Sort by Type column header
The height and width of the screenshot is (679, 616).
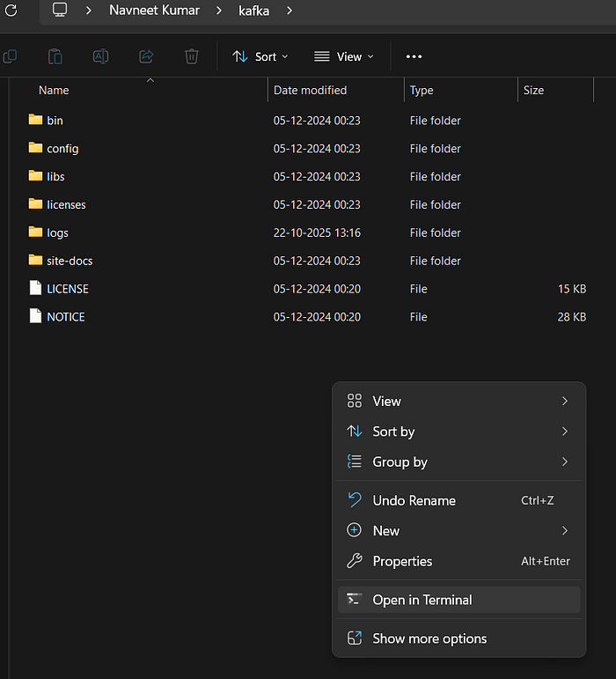422,91
